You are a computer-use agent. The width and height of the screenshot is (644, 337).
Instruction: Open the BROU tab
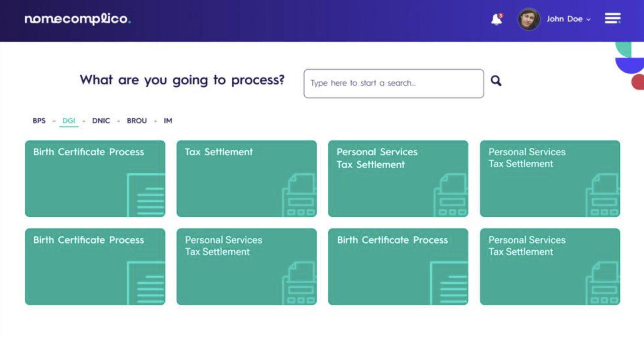pyautogui.click(x=137, y=121)
